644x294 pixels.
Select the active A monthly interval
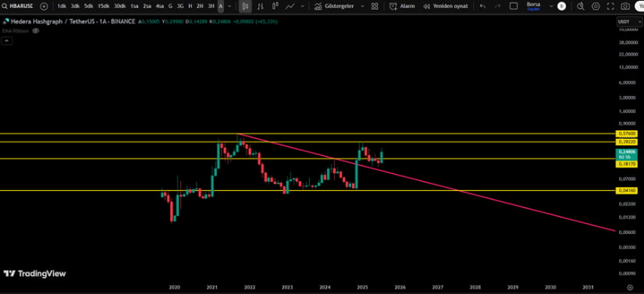pos(221,6)
